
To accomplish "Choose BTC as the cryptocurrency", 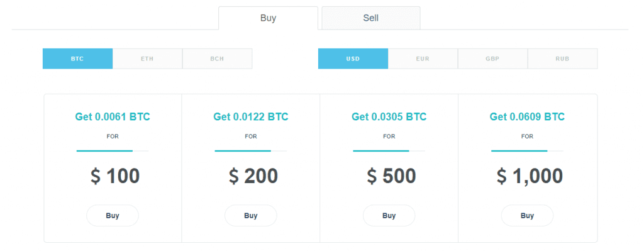I will click(77, 59).
